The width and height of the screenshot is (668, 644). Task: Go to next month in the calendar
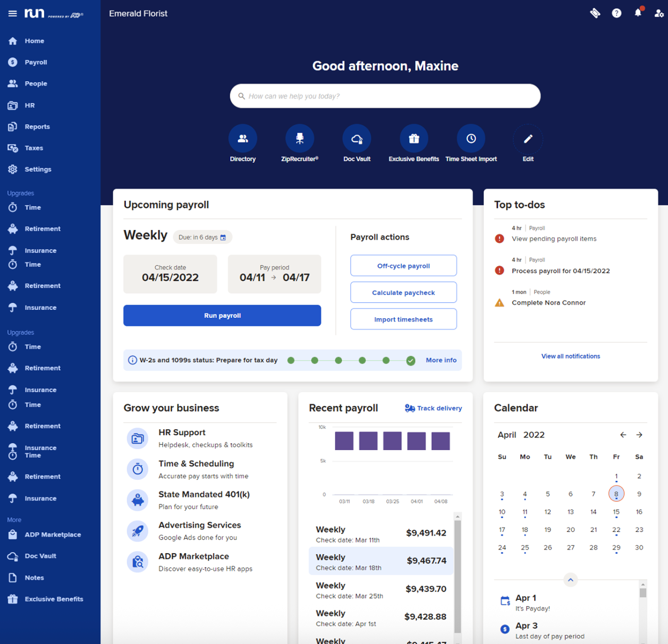tap(639, 435)
